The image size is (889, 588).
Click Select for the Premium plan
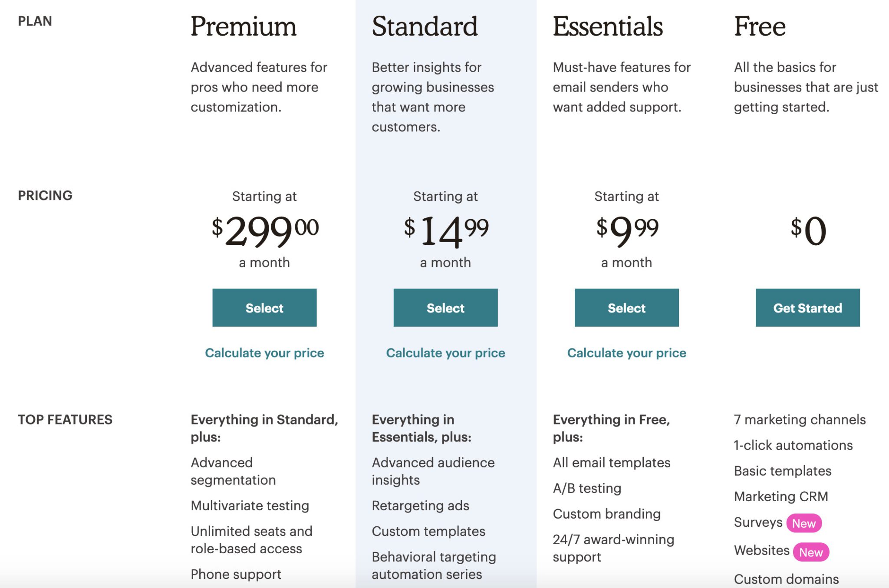tap(264, 308)
